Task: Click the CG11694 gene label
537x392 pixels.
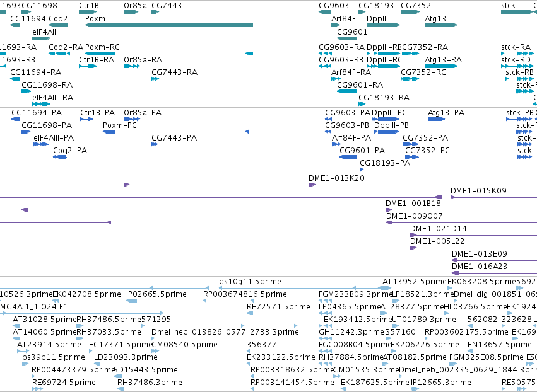Action: 28,19
